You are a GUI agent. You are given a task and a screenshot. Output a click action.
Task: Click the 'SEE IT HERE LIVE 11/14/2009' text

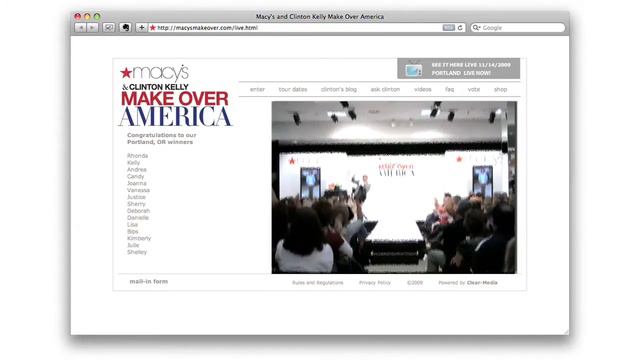tap(471, 65)
